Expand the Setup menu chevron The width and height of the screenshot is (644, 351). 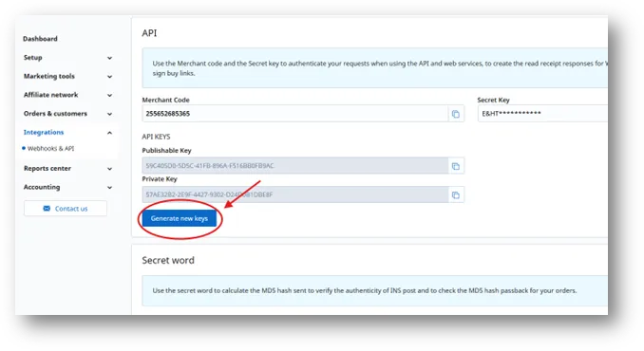[109, 58]
